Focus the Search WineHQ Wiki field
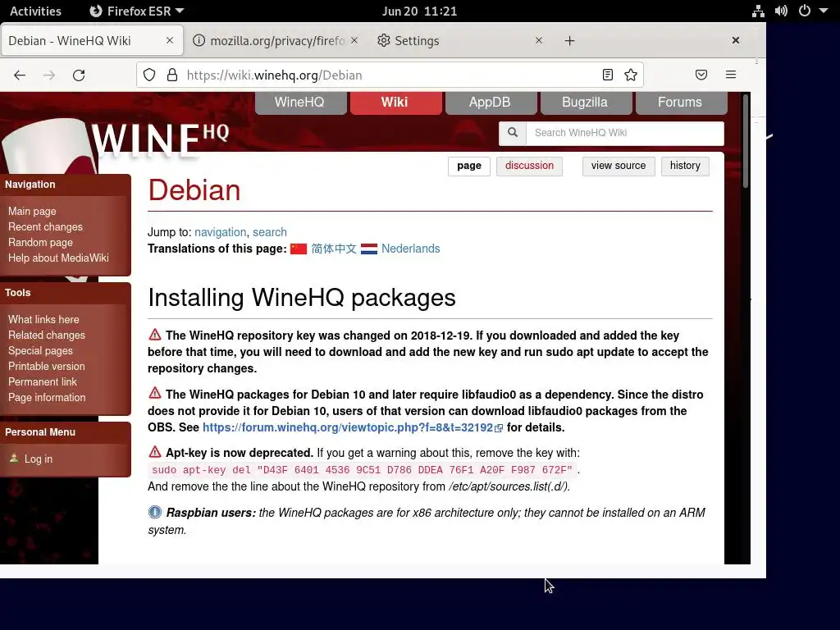840x630 pixels. [x=624, y=133]
